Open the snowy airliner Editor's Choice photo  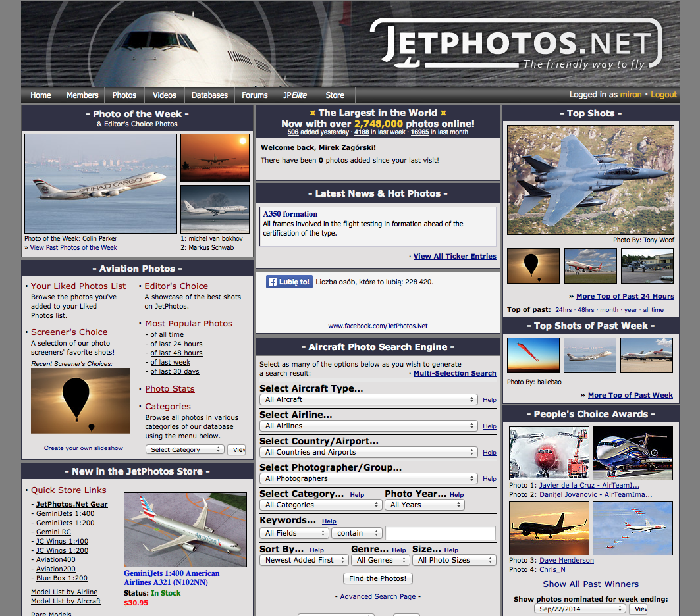point(215,209)
